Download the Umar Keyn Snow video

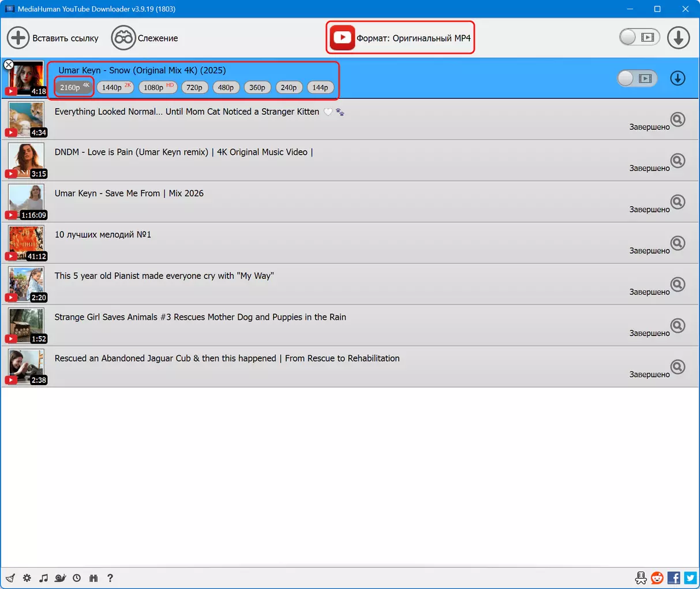[x=677, y=79]
